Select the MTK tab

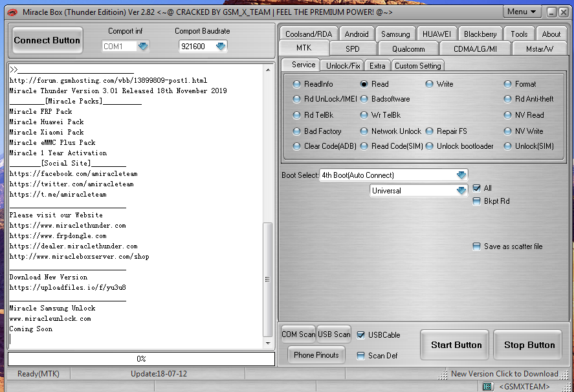click(304, 48)
